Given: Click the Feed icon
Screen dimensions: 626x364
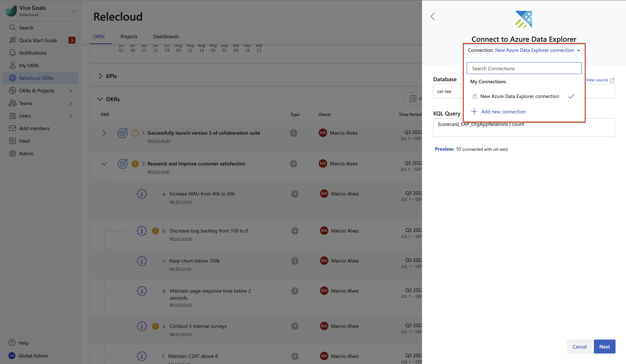Looking at the screenshot, I should click(x=12, y=141).
